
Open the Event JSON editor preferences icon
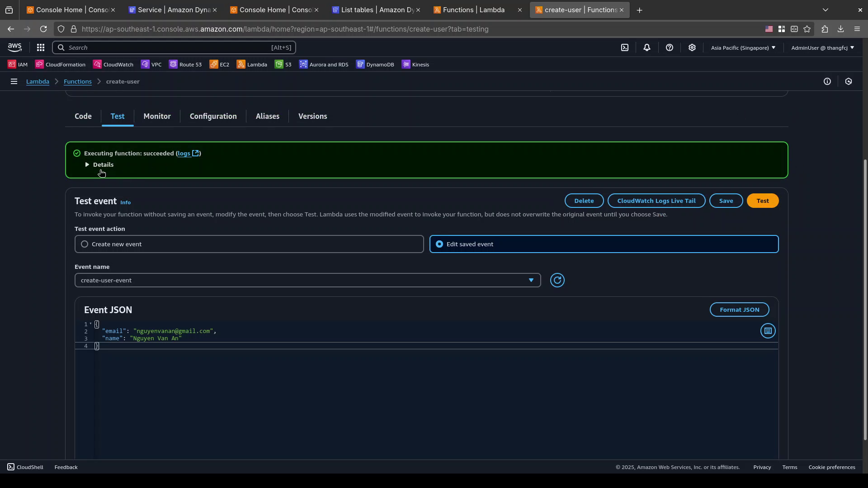pyautogui.click(x=768, y=331)
